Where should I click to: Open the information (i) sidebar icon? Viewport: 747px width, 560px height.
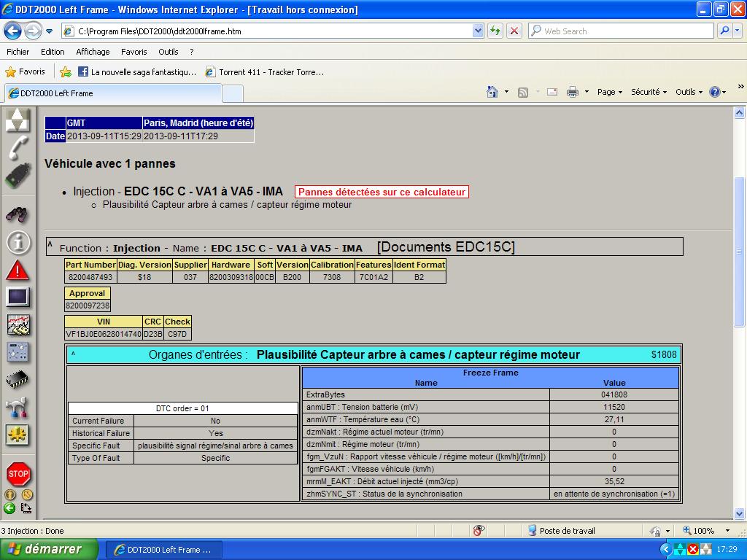click(18, 242)
